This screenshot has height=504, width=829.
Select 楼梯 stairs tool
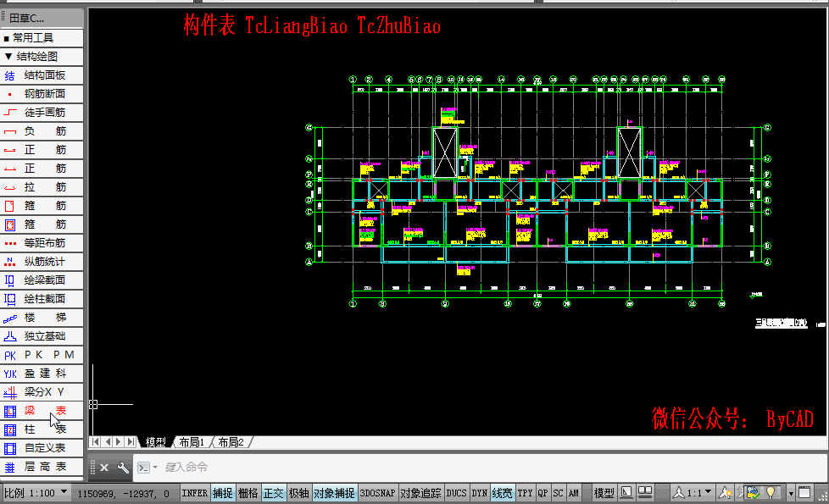coord(42,318)
